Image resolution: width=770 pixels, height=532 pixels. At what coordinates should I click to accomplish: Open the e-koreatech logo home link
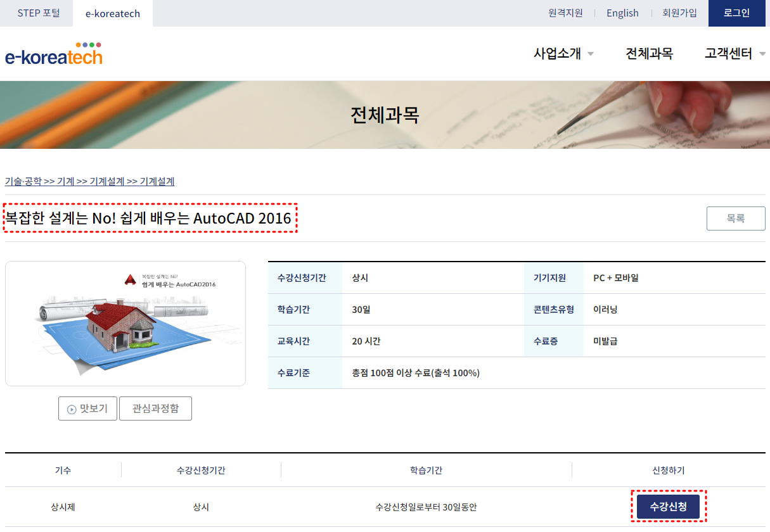(x=54, y=54)
